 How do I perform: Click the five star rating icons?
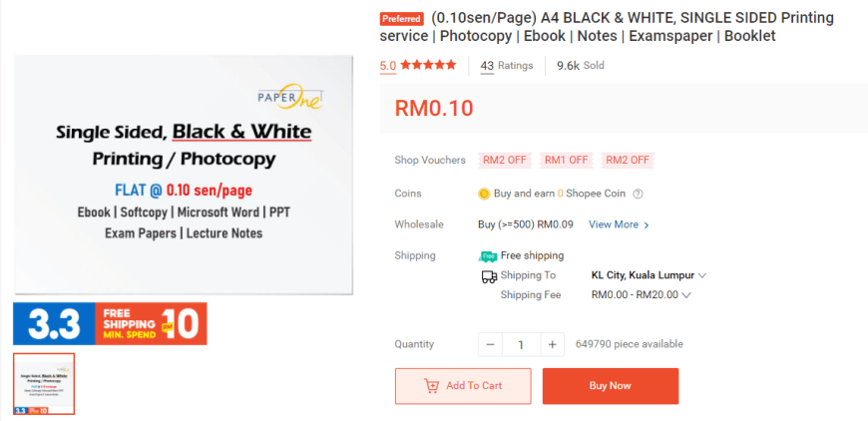tap(428, 65)
